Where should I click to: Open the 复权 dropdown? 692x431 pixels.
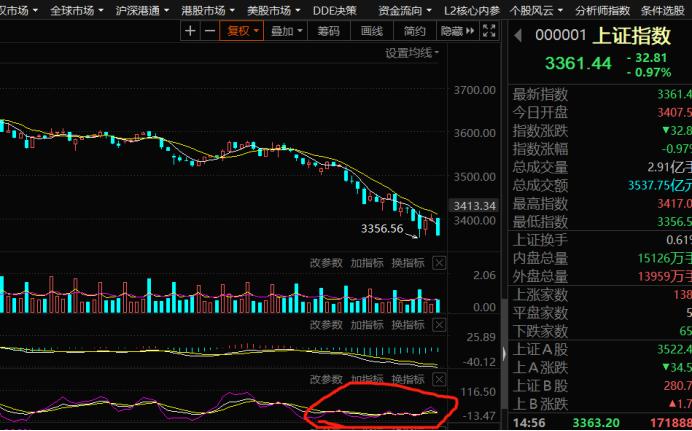(243, 31)
